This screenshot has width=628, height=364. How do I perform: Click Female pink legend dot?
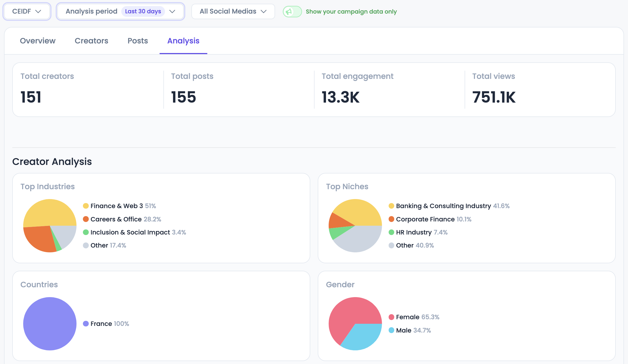coord(391,317)
